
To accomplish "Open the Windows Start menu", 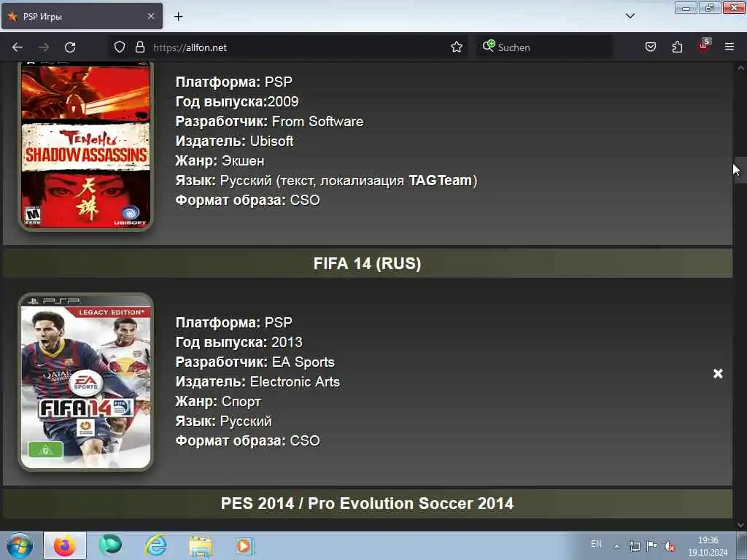I will [20, 545].
